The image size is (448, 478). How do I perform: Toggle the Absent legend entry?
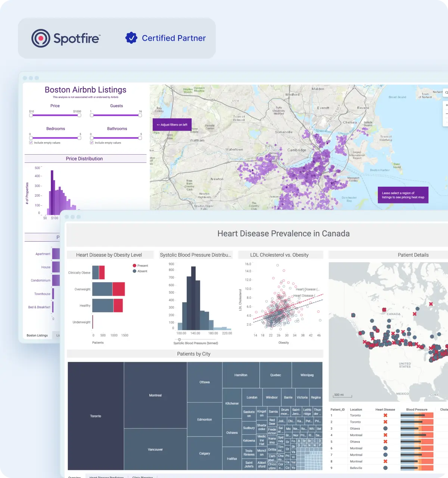139,271
